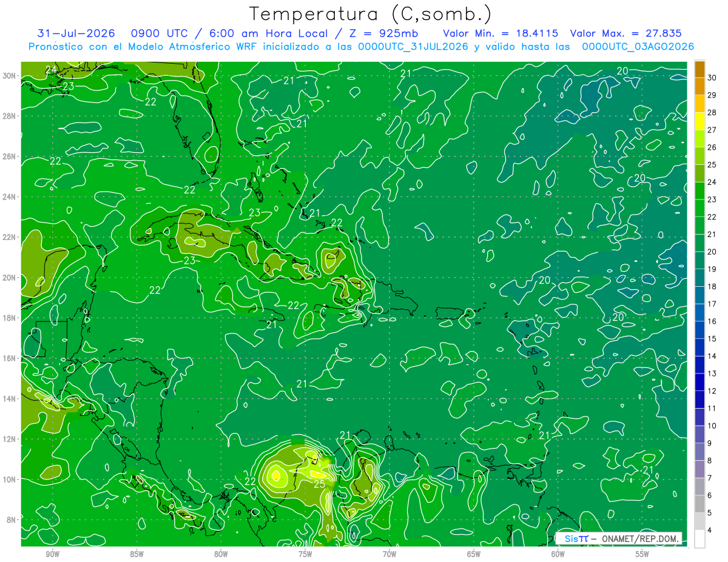Click the 60W longitude axis label

click(558, 554)
